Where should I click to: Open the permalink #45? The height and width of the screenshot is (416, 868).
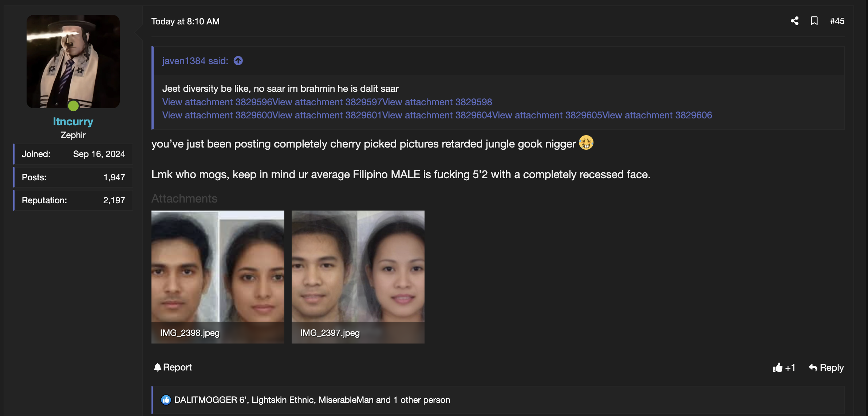(x=837, y=21)
